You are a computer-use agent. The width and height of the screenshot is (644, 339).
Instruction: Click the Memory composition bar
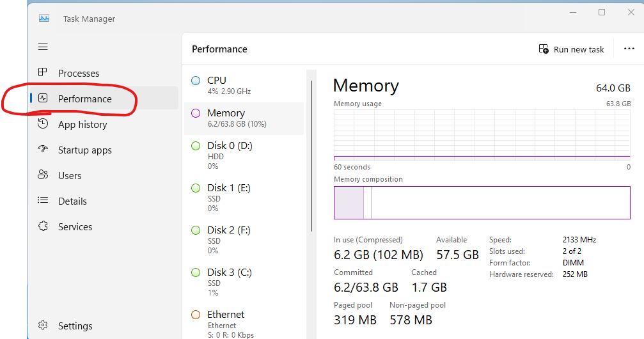pyautogui.click(x=482, y=203)
